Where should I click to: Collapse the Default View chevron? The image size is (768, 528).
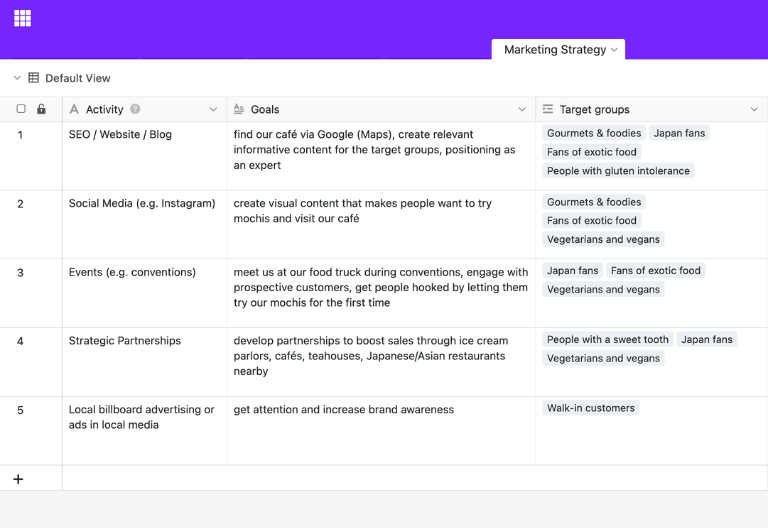click(x=17, y=78)
